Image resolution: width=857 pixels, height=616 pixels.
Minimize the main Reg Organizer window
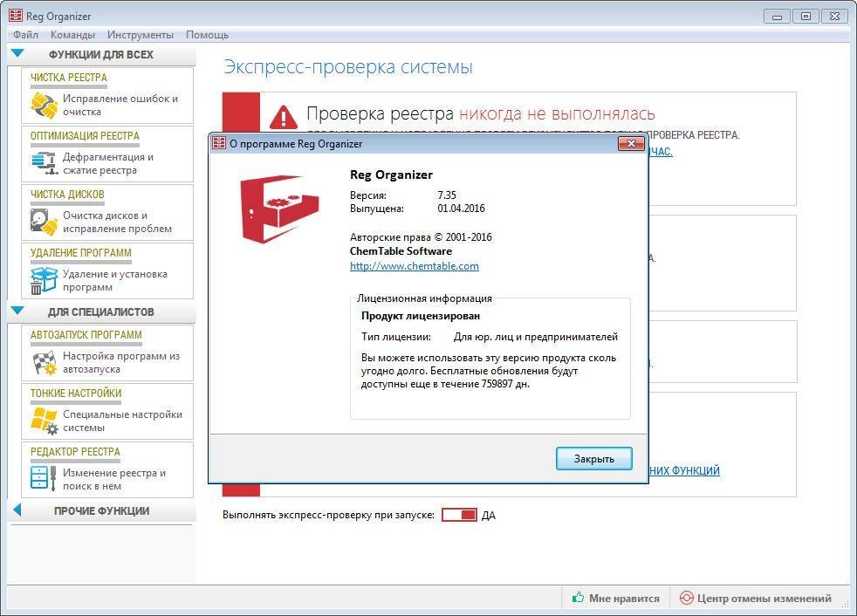[777, 17]
